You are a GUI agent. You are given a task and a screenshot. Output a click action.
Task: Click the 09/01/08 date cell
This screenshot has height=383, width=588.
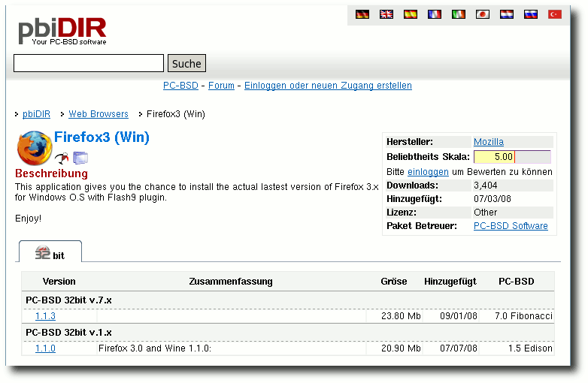[459, 316]
